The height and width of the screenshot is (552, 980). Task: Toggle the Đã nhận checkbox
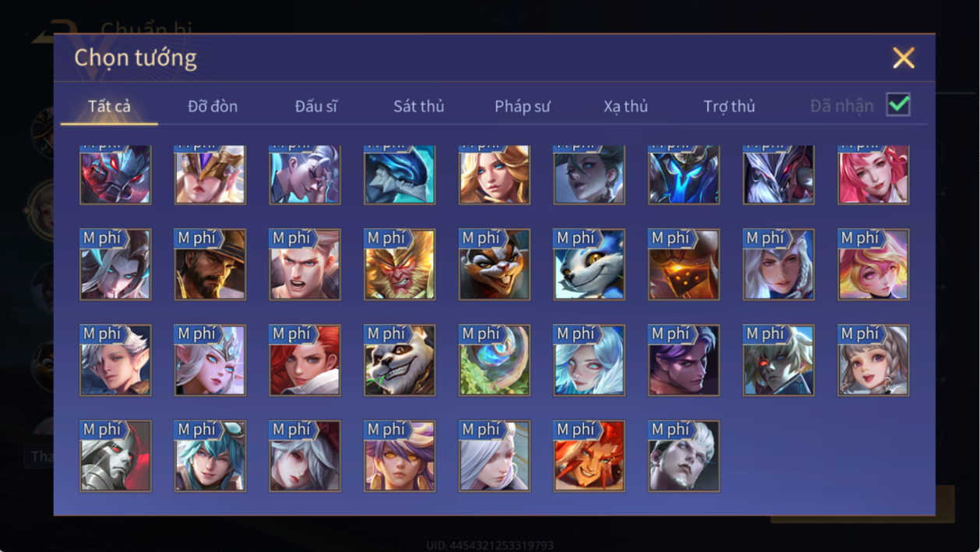point(898,104)
